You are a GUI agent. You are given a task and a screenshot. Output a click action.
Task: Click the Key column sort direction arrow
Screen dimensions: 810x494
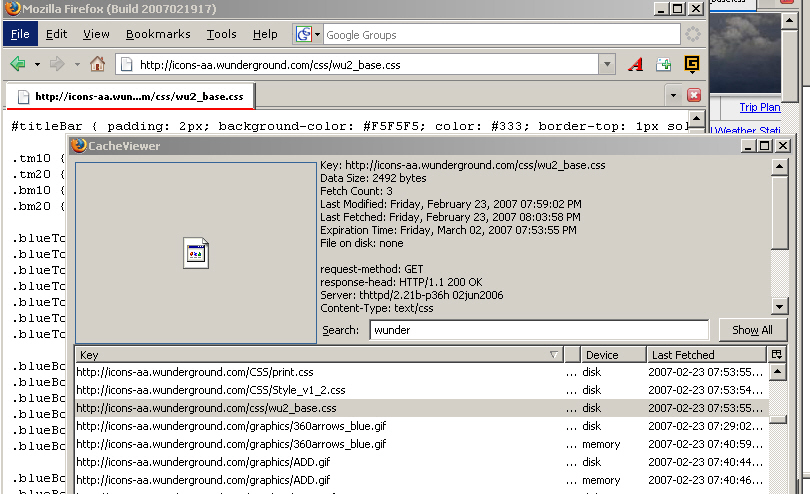click(554, 354)
